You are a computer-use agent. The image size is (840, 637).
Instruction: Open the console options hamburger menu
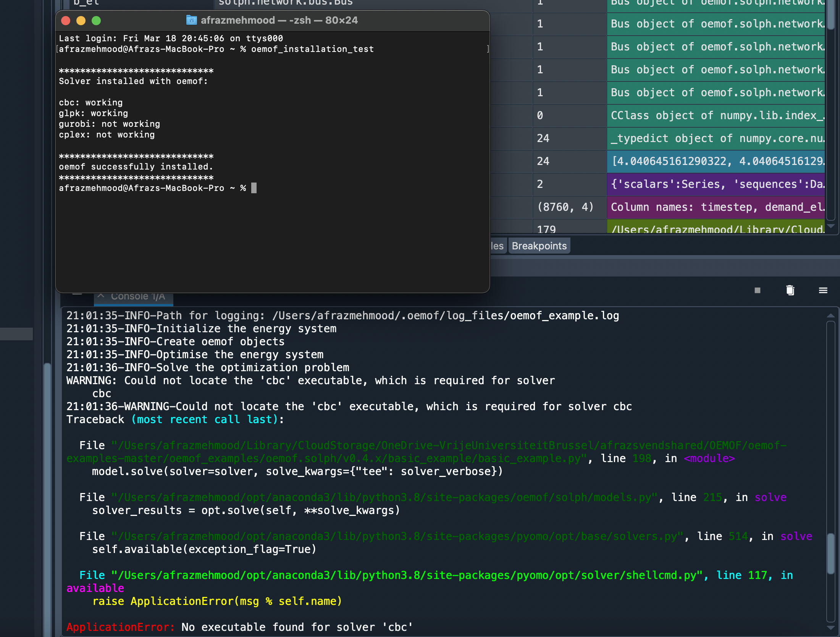point(823,290)
